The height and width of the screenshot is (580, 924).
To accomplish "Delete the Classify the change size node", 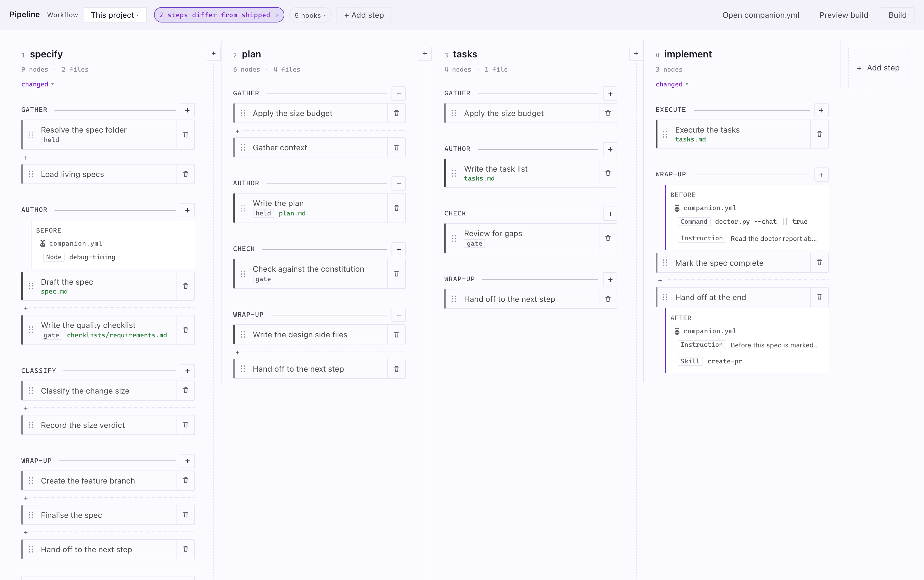I will tap(186, 391).
